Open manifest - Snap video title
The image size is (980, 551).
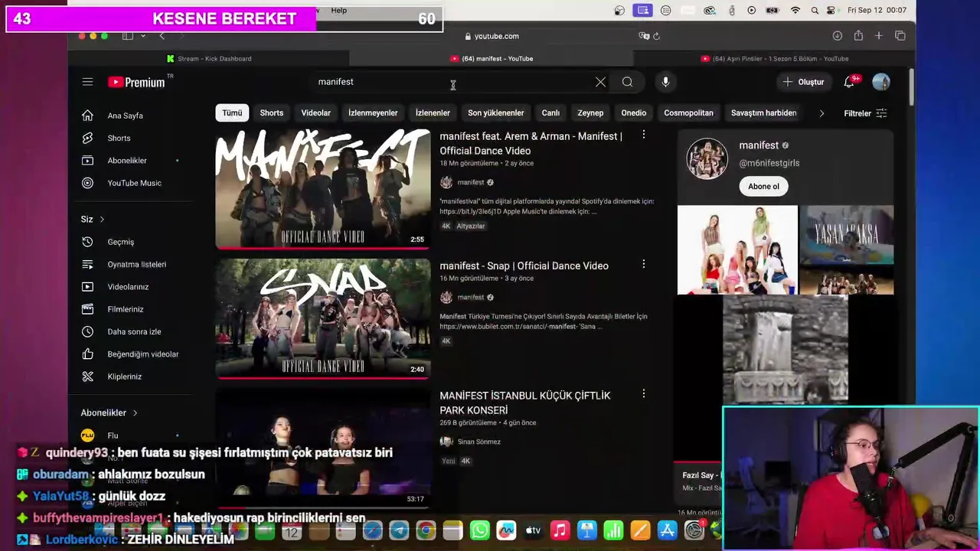pos(524,266)
